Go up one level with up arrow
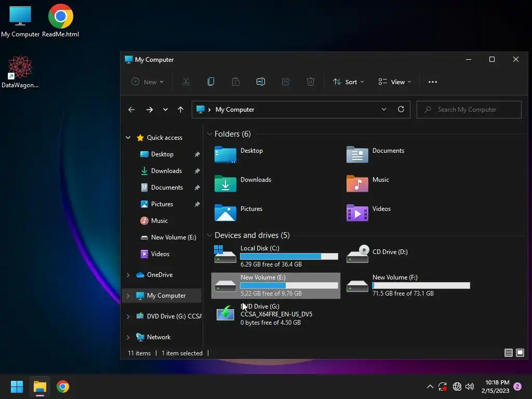The width and height of the screenshot is (532, 399). click(x=180, y=110)
